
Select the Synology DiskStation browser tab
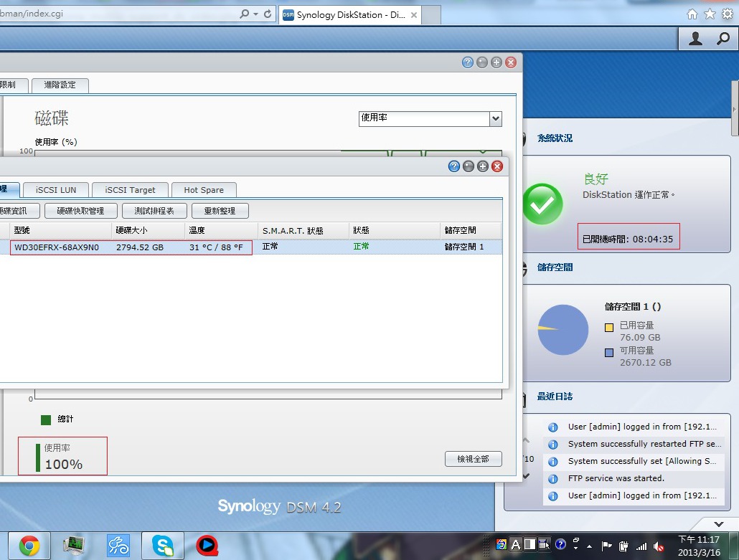coord(350,14)
